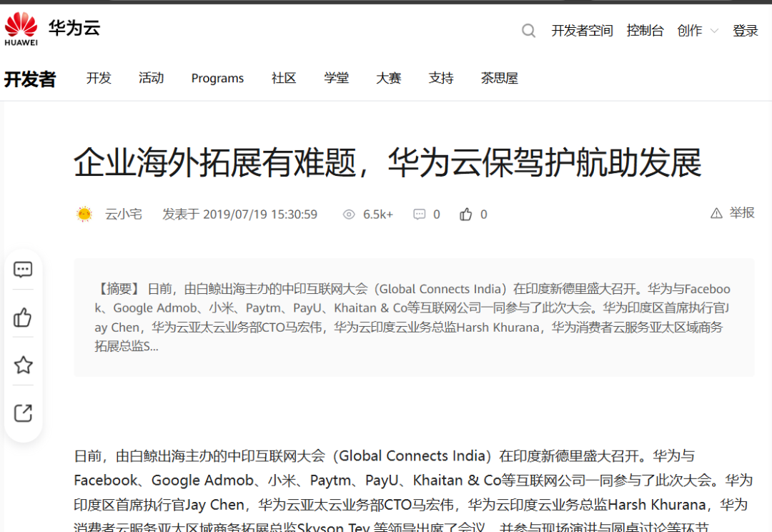Screen dimensions: 772x532
Task: Click the share icon in left sidebar
Action: coord(23,413)
